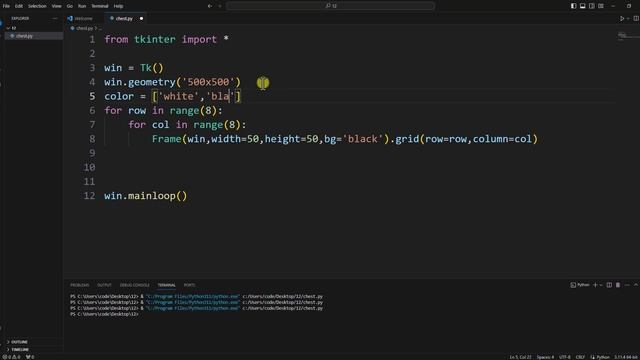The height and width of the screenshot is (360, 640).
Task: Open the Edit menu
Action: 19,6
